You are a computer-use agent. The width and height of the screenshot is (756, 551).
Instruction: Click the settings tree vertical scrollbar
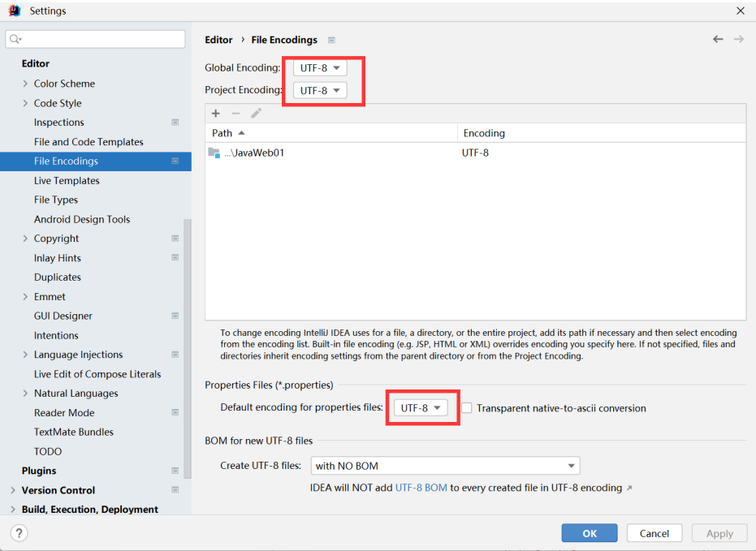coord(188,349)
